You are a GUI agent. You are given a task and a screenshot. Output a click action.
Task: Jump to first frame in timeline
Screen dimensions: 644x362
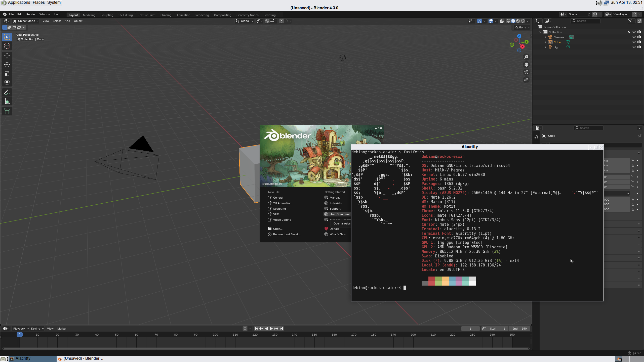(256, 329)
